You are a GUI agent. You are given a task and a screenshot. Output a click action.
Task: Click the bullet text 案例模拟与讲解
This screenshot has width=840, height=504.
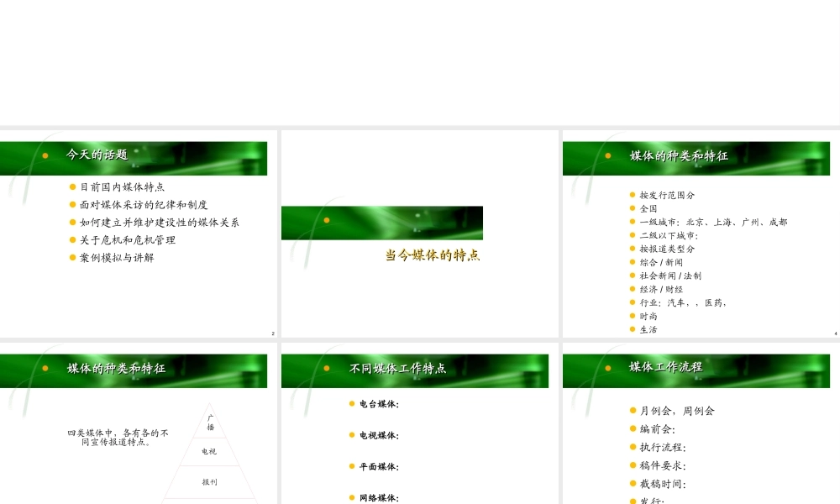coord(117,258)
